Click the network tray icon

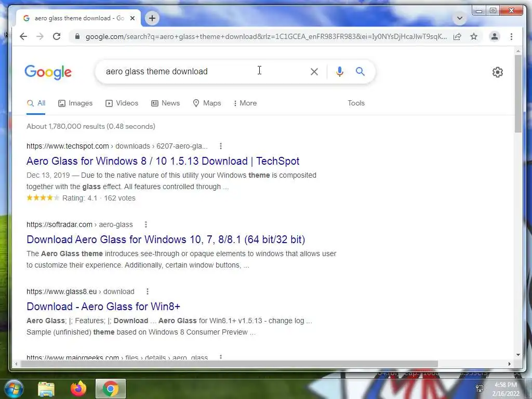tap(480, 389)
